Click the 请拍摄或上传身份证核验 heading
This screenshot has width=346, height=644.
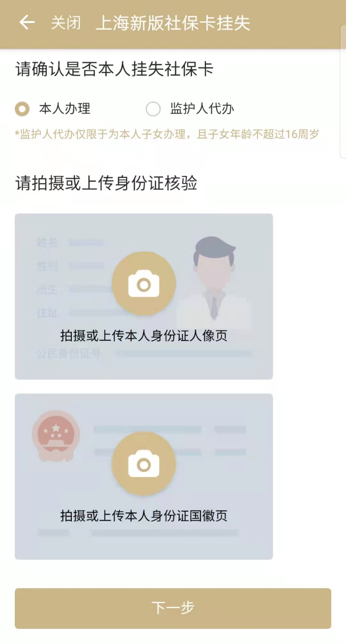click(106, 183)
